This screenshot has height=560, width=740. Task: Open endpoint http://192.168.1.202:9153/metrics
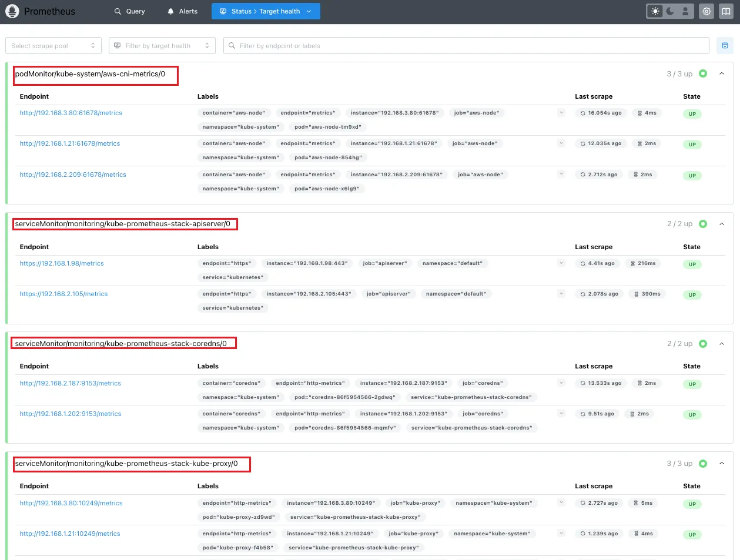coord(71,414)
